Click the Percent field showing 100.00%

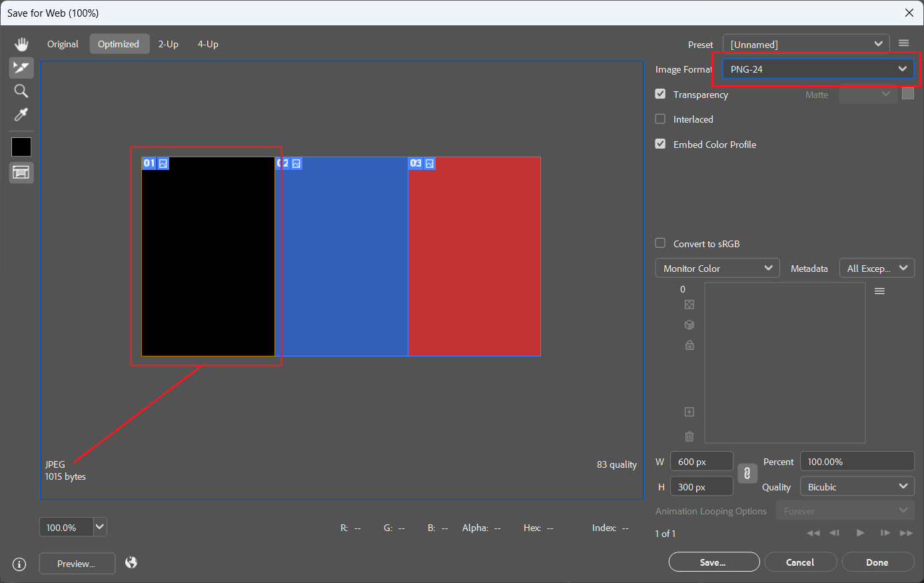857,461
